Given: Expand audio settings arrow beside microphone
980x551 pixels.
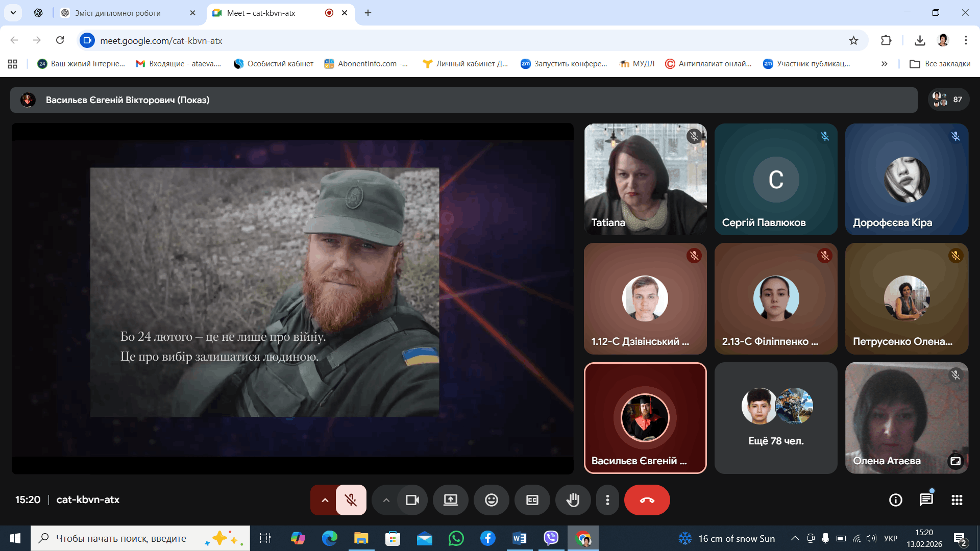Looking at the screenshot, I should [x=325, y=500].
